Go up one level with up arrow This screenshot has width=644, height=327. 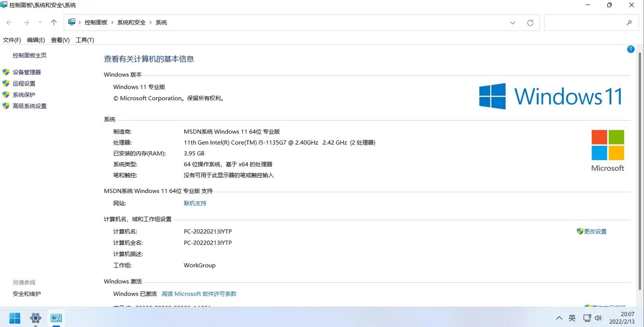pos(54,22)
